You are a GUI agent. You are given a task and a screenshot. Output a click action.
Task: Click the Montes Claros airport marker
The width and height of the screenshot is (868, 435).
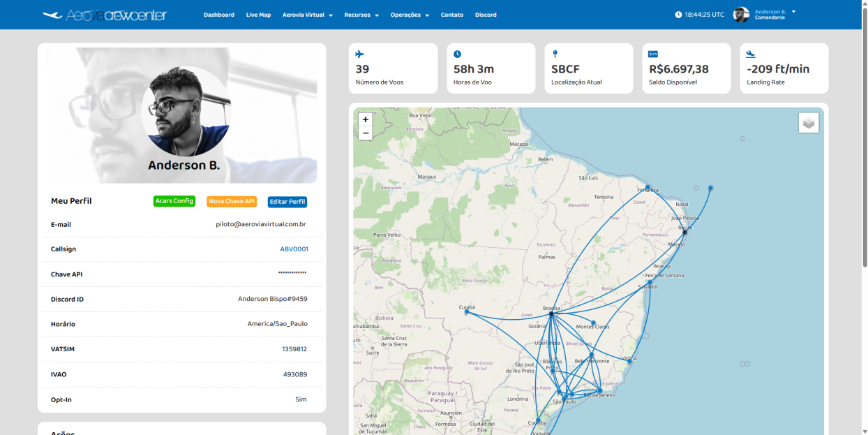(593, 323)
